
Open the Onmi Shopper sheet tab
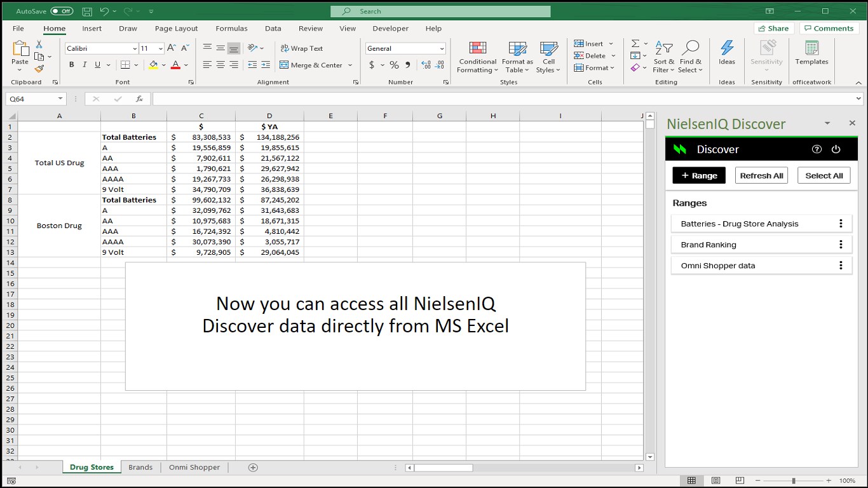coord(194,468)
